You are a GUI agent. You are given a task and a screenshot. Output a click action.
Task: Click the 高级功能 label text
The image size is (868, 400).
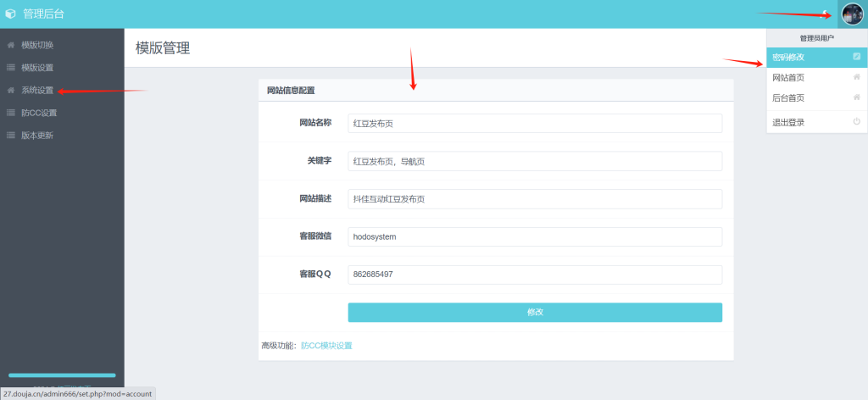280,346
